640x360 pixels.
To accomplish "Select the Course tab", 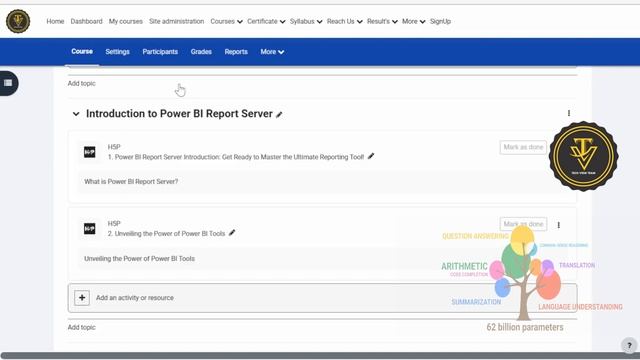I will coord(82,51).
